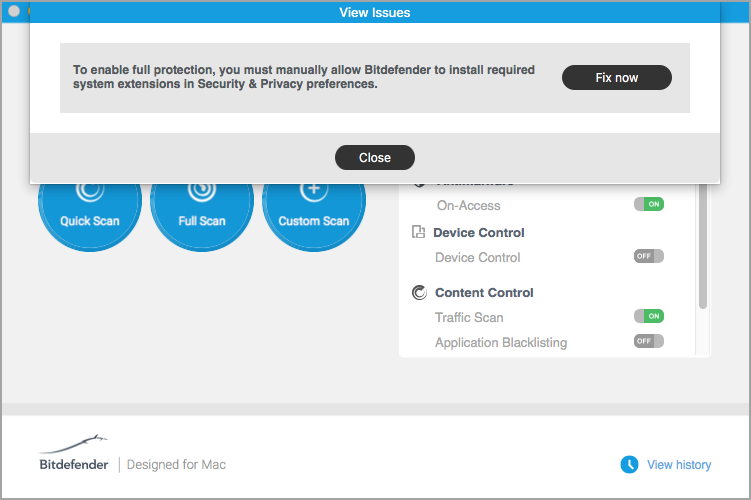Close the View Issues dialog

(x=375, y=158)
